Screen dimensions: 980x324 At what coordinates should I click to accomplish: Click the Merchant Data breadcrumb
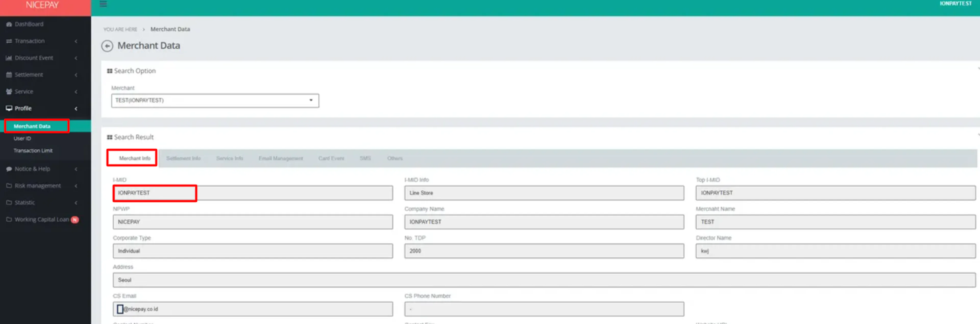point(170,29)
